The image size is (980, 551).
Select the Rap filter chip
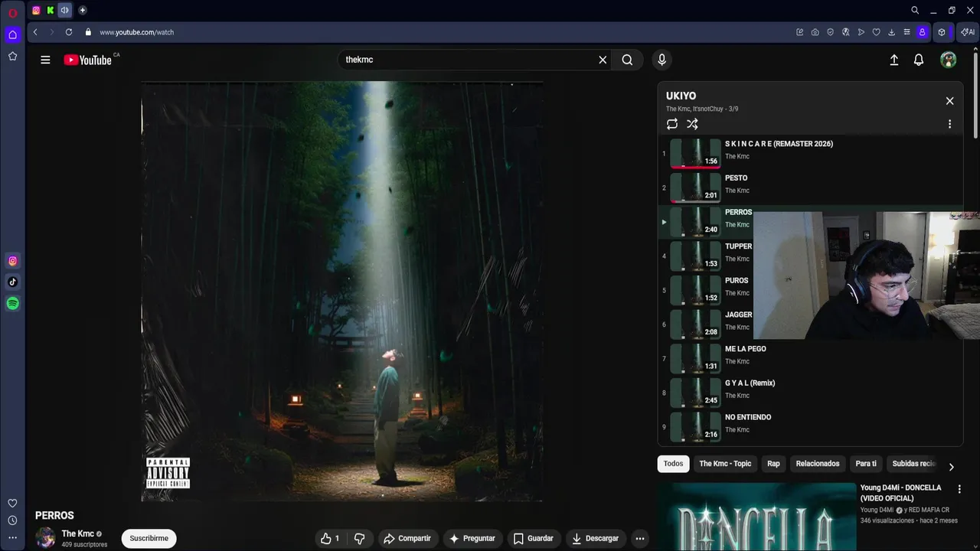point(773,464)
